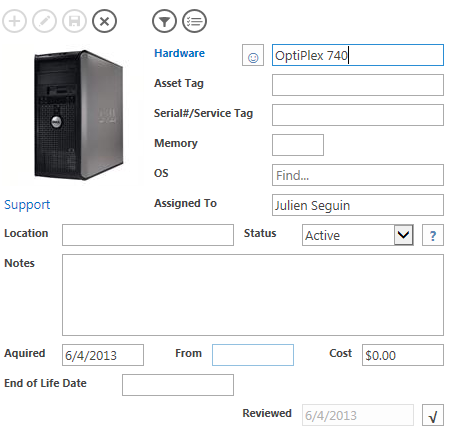The width and height of the screenshot is (454, 437).
Task: Click the smiley face button beside Hardware
Action: (x=253, y=55)
